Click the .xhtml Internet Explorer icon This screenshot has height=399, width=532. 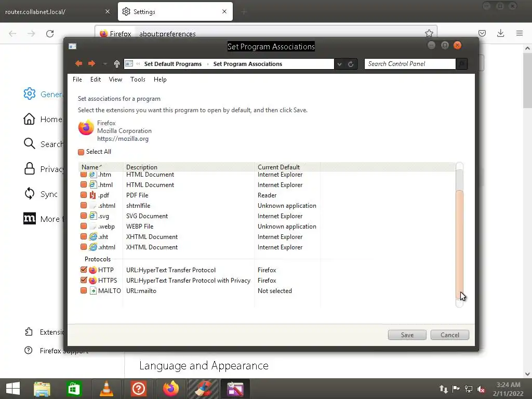(x=92, y=247)
